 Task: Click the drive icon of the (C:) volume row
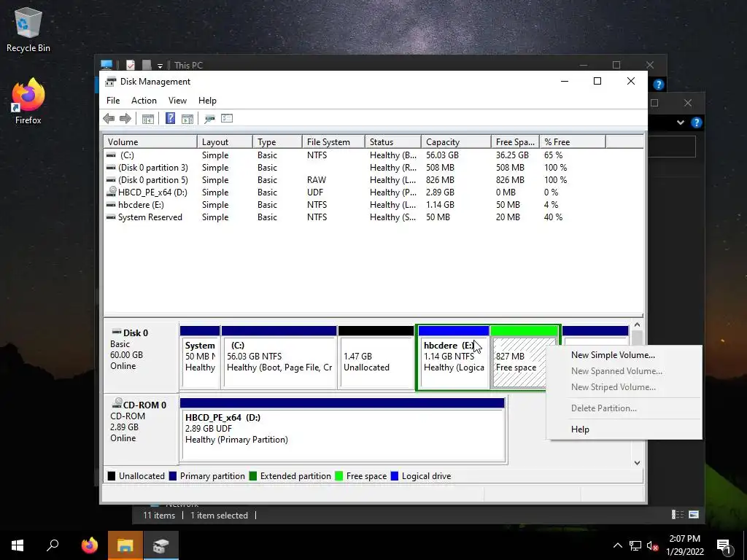click(x=111, y=155)
